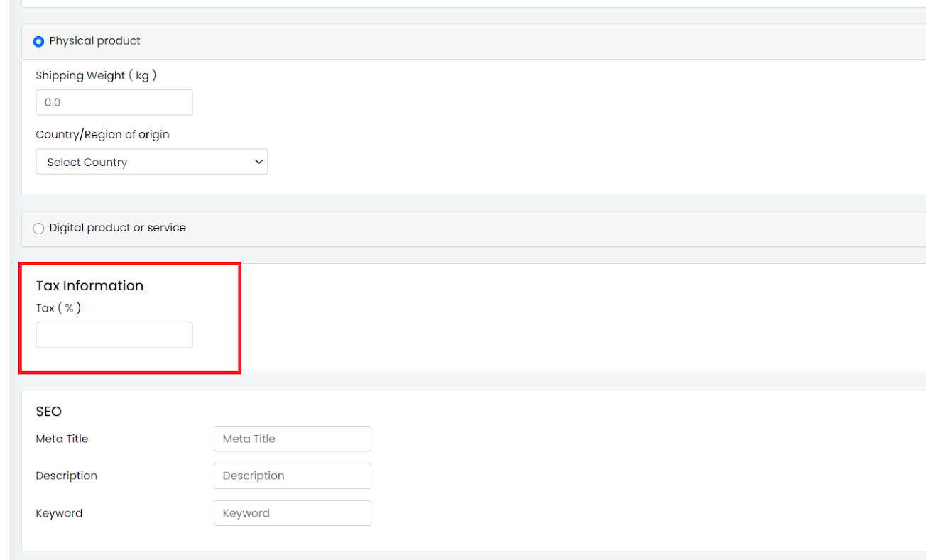Click the Meta Title label
This screenshot has width=926, height=560.
pyautogui.click(x=62, y=439)
